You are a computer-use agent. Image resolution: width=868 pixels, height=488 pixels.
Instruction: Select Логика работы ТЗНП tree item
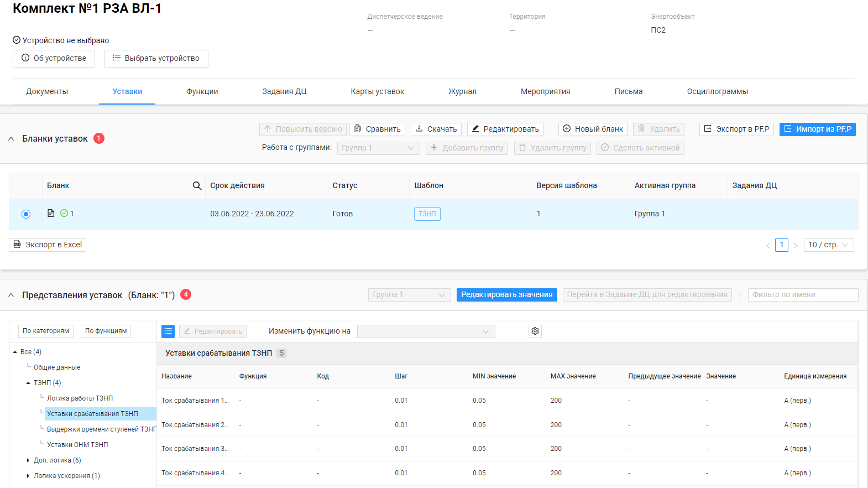80,398
